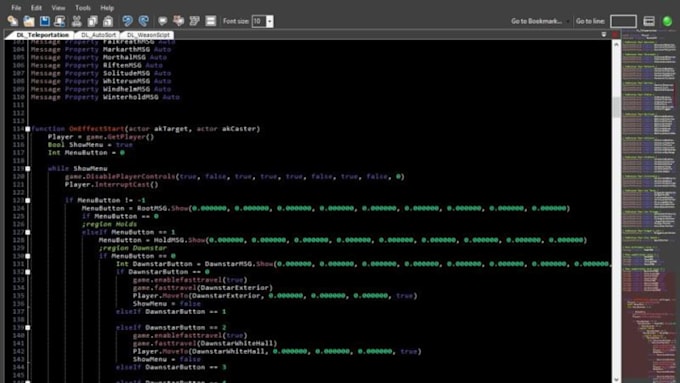Click the ;region Holds comment

(109, 224)
